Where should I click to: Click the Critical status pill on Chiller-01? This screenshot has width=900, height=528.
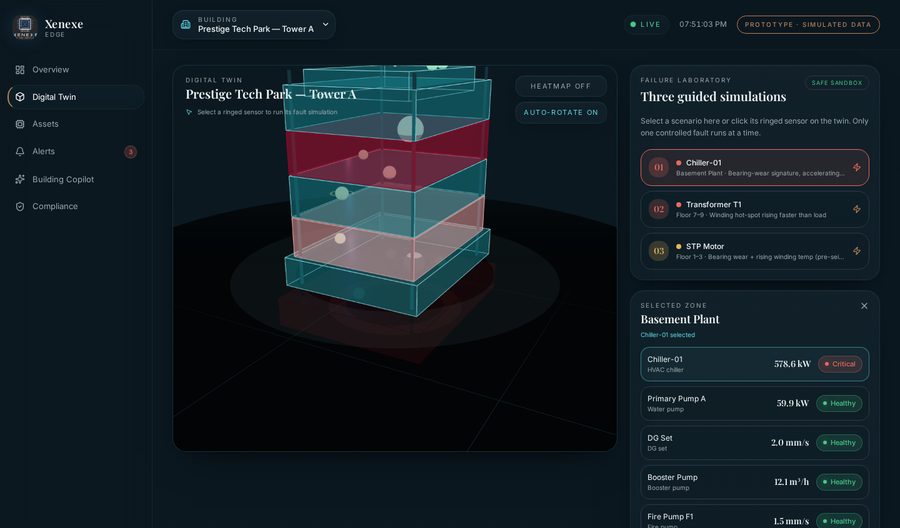click(840, 364)
